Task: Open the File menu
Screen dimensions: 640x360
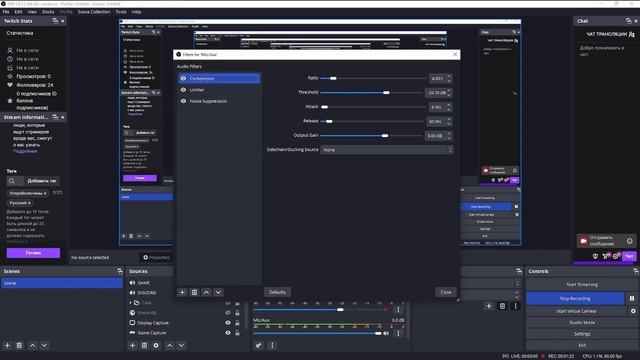Action: pos(6,12)
